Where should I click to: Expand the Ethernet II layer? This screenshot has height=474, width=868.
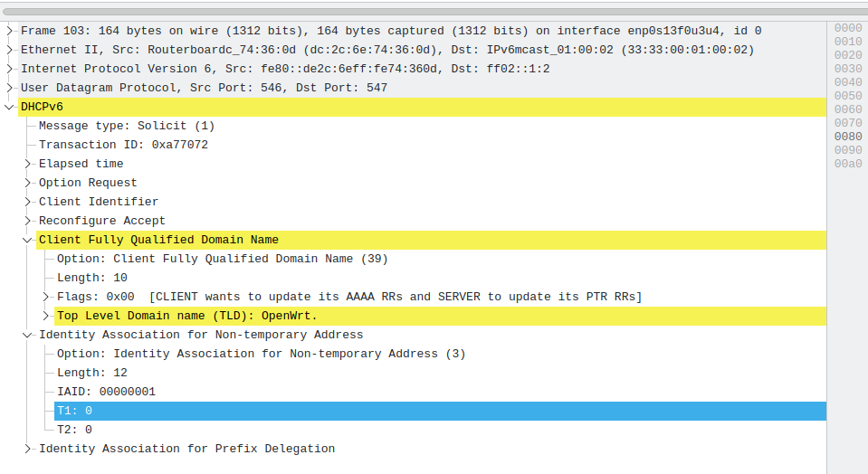tap(9, 50)
